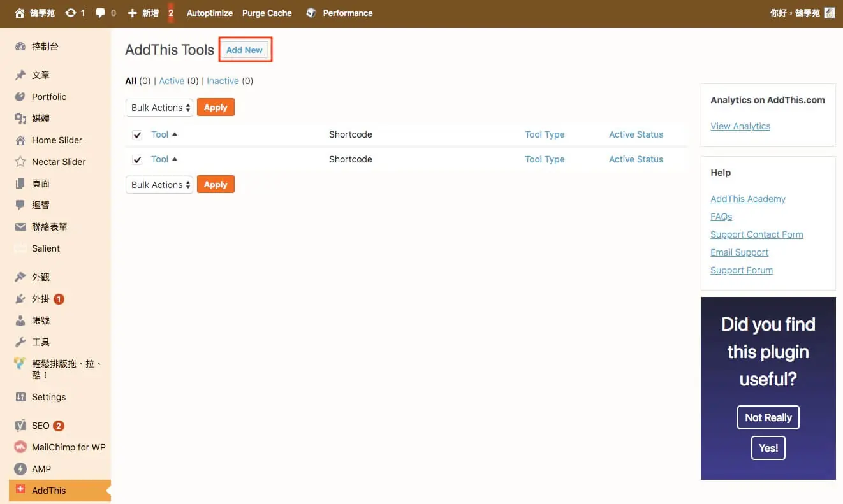Click the home icon in the admin bar
Image resolution: width=843 pixels, height=504 pixels.
(x=20, y=13)
